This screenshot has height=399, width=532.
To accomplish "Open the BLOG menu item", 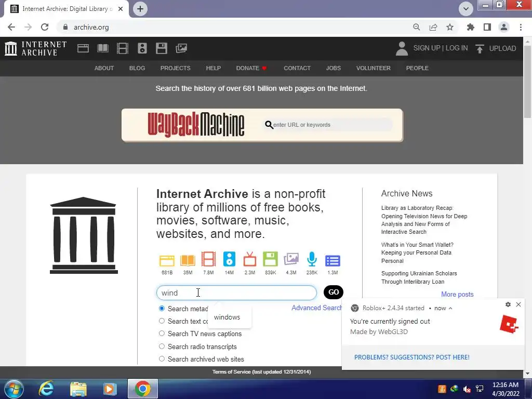I will click(137, 68).
